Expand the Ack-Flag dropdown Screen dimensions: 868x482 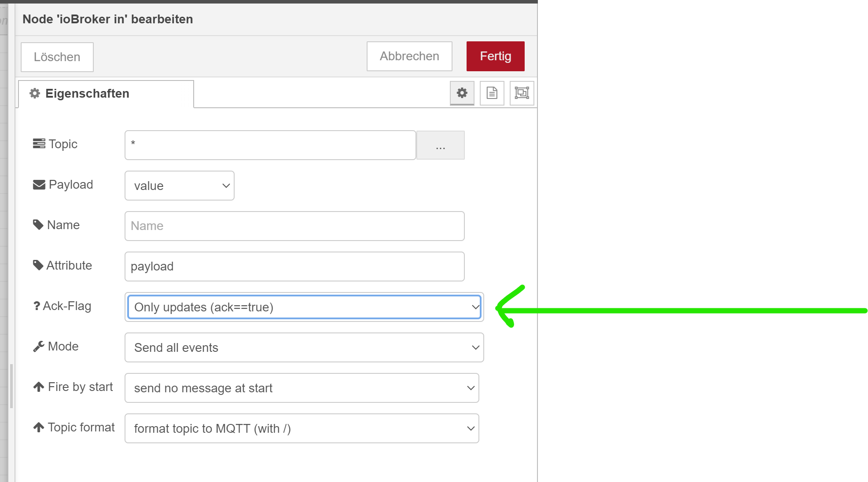pos(304,307)
